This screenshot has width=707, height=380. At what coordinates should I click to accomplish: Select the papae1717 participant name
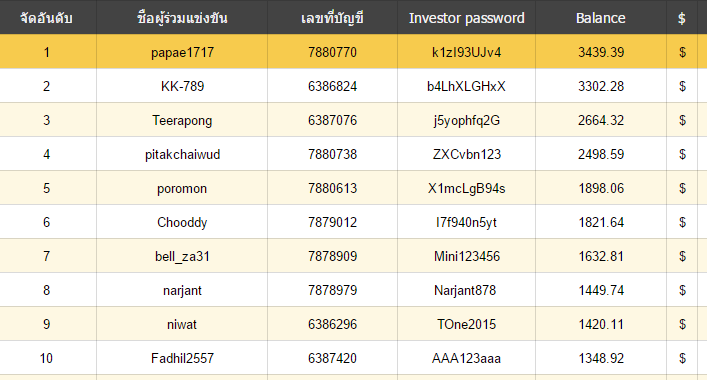pyautogui.click(x=182, y=52)
